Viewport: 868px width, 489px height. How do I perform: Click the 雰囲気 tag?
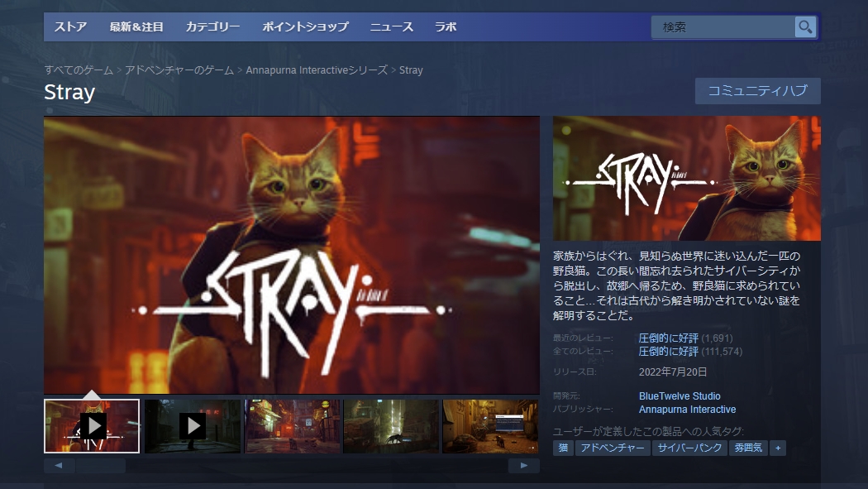tap(748, 448)
